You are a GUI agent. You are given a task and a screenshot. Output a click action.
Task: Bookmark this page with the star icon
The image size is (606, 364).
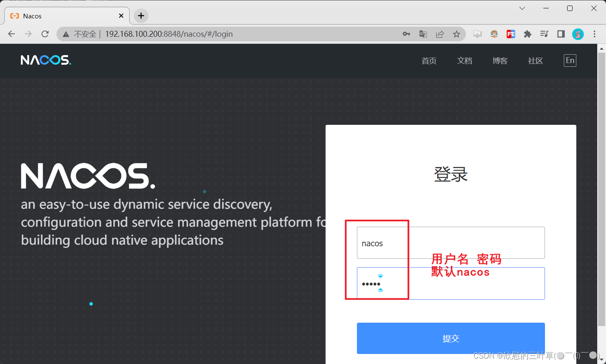[456, 34]
